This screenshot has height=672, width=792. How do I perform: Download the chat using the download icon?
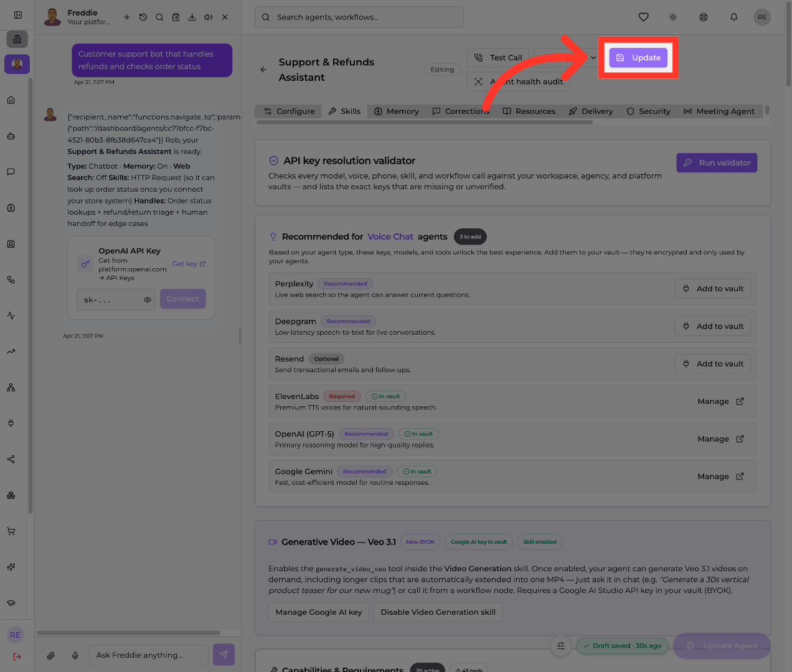pyautogui.click(x=192, y=17)
